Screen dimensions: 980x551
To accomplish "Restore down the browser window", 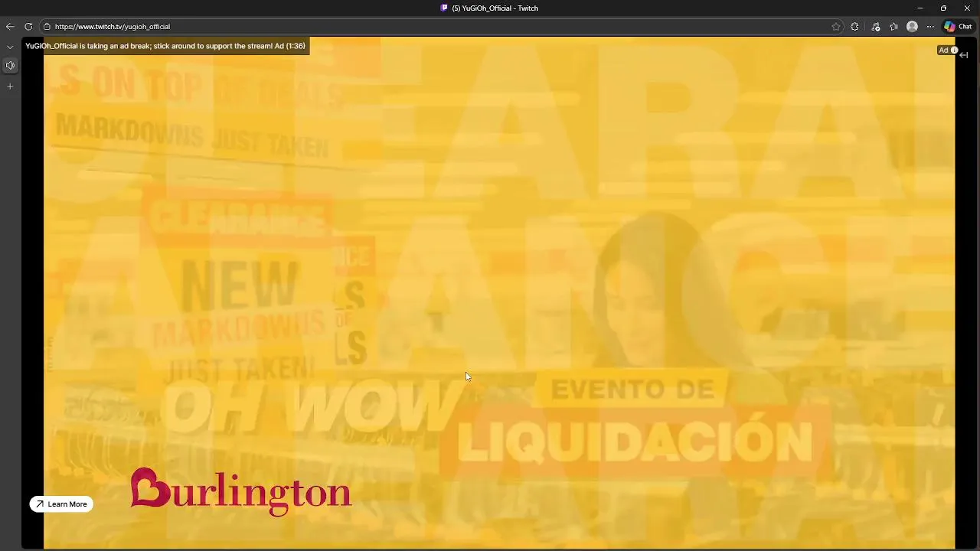I will pyautogui.click(x=943, y=8).
